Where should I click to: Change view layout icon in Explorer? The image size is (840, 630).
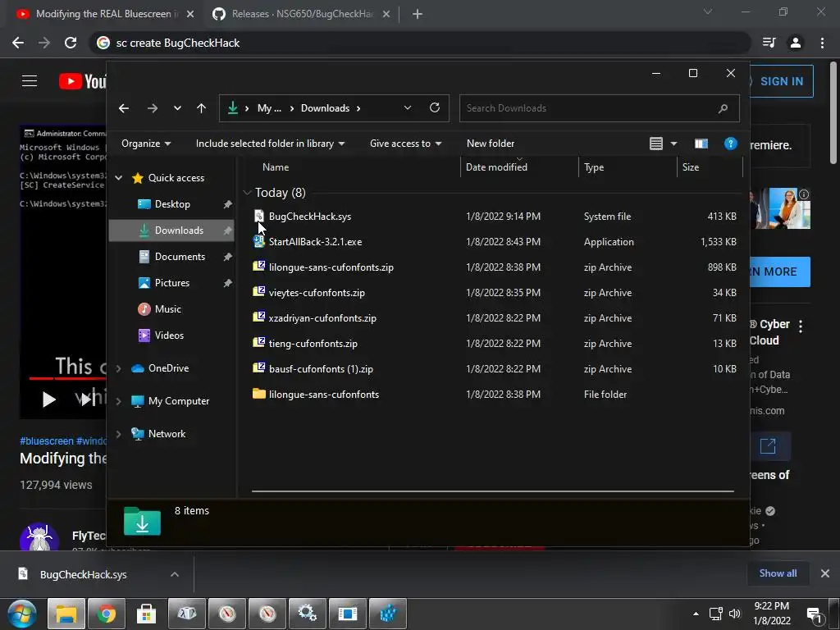click(x=656, y=144)
